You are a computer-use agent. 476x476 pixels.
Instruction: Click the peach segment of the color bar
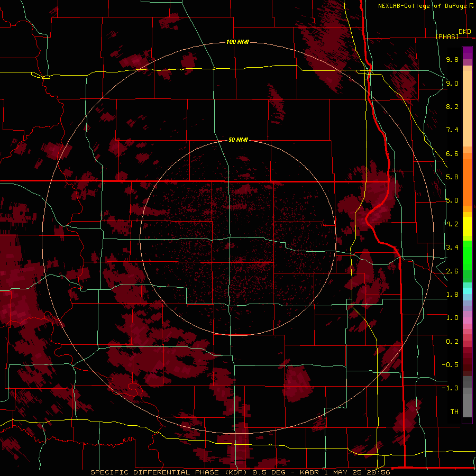pyautogui.click(x=467, y=108)
